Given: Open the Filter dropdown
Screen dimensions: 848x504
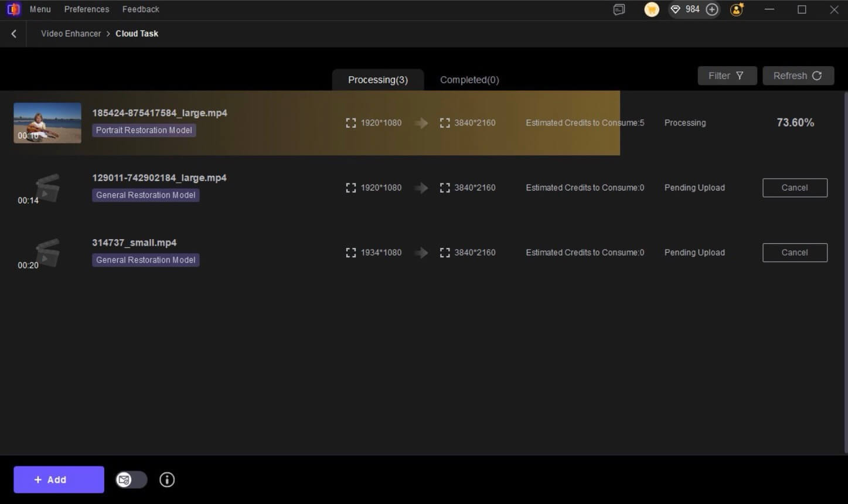Looking at the screenshot, I should pos(727,76).
